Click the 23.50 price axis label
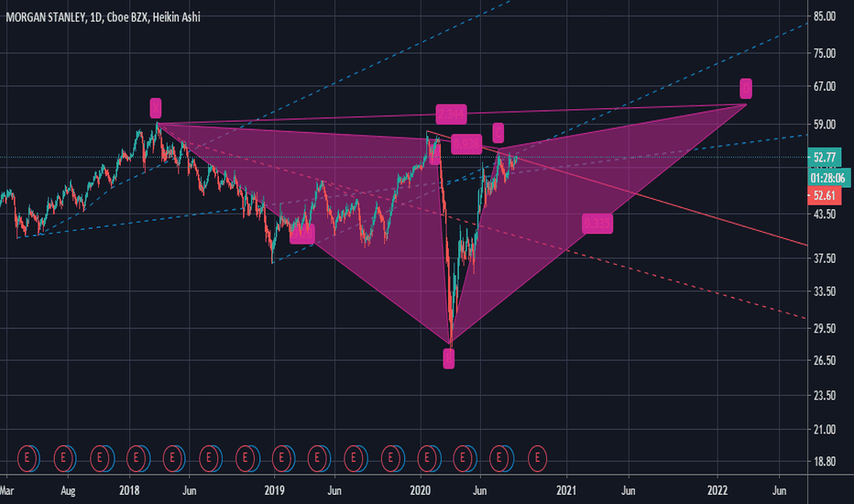 [x=824, y=395]
